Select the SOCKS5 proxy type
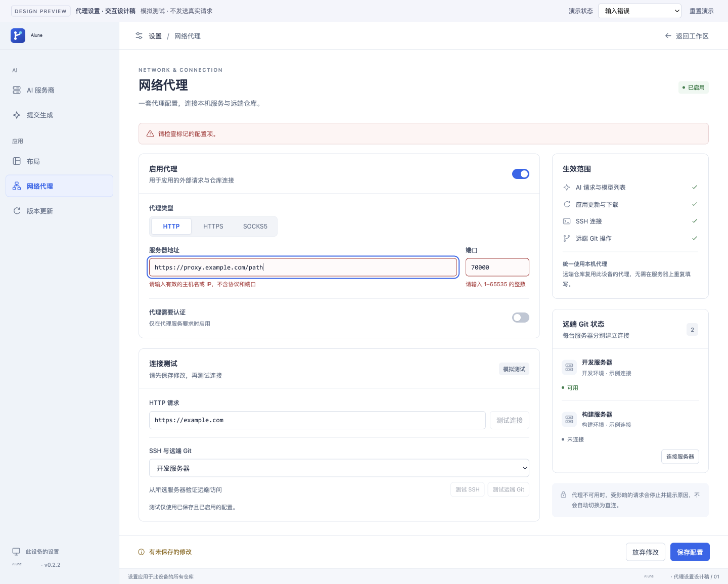 [x=255, y=227]
